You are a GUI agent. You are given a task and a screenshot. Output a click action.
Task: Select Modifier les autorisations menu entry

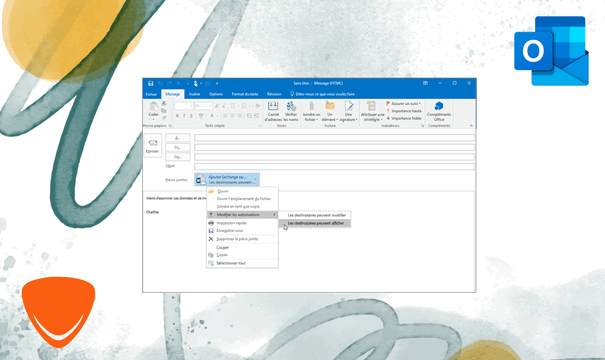pyautogui.click(x=243, y=215)
